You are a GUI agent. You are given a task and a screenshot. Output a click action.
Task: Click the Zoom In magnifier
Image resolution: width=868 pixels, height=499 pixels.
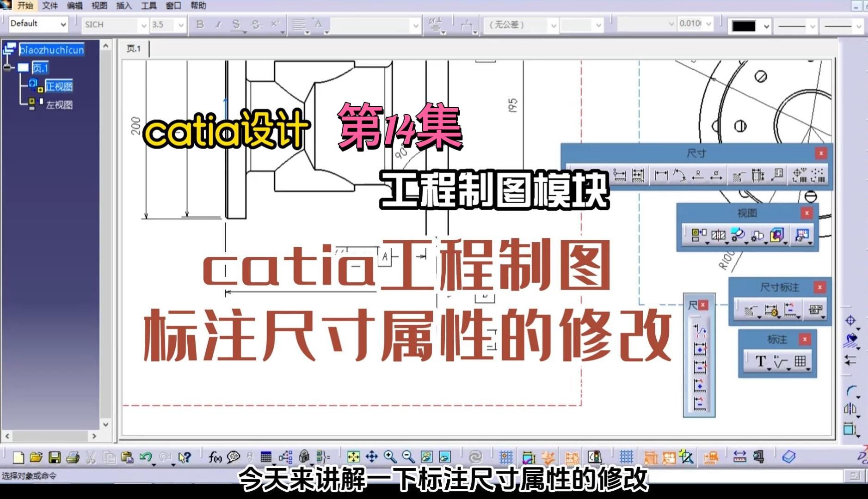pos(390,457)
